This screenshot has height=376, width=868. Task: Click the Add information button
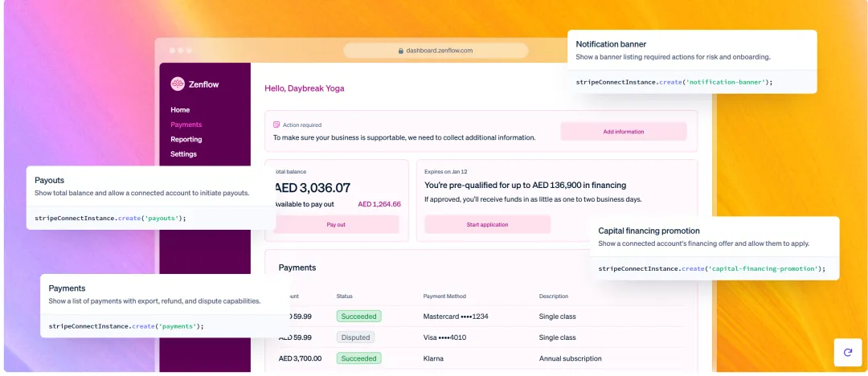pyautogui.click(x=624, y=132)
